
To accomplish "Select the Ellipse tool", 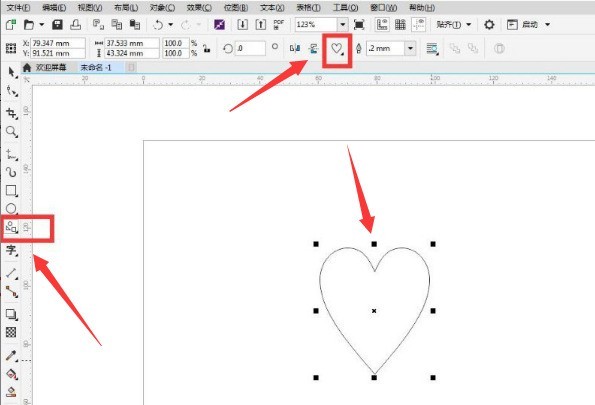I will coord(11,208).
